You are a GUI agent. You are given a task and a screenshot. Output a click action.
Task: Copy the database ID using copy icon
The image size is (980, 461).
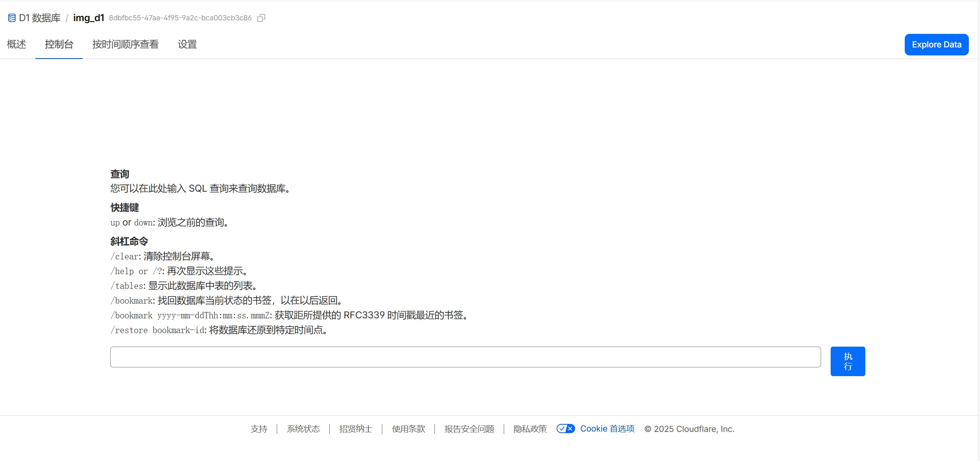pyautogui.click(x=261, y=18)
